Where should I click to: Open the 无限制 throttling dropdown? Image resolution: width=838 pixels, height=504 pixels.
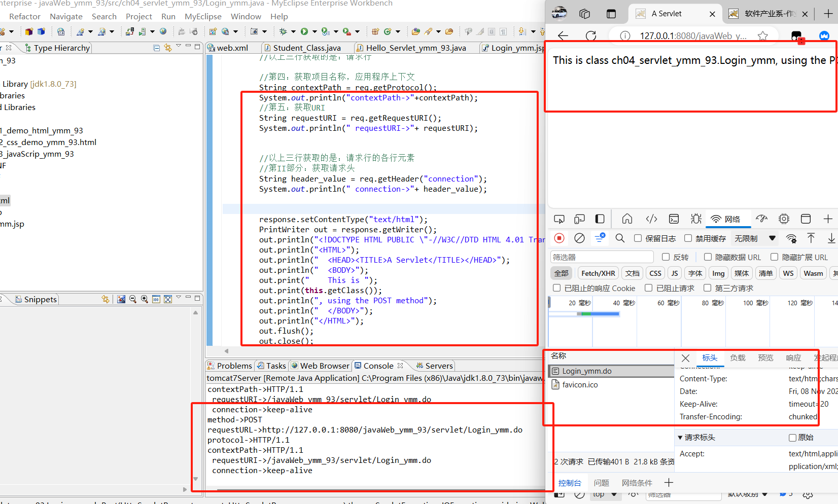pos(755,238)
